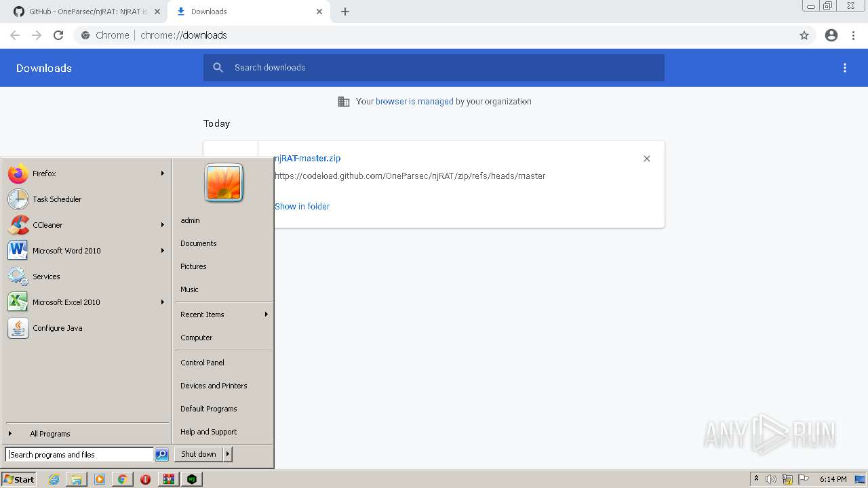Open the 'browser is managed' link
Screen dimensions: 868x488
414,102
